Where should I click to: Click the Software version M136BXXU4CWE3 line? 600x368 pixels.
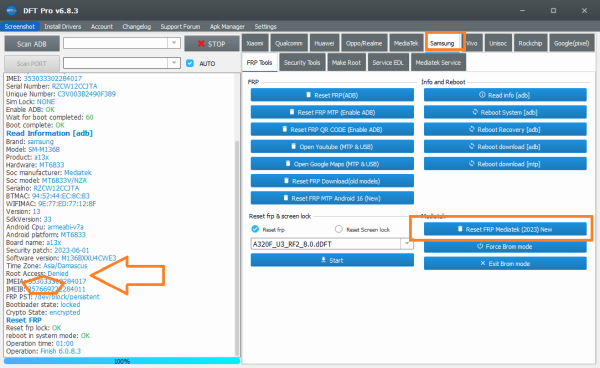[61, 258]
